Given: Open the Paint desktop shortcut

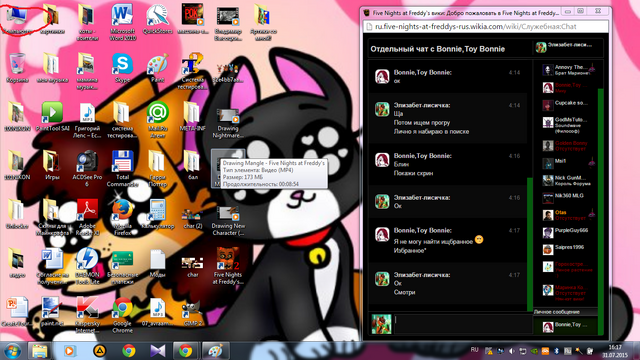Looking at the screenshot, I should [158, 68].
